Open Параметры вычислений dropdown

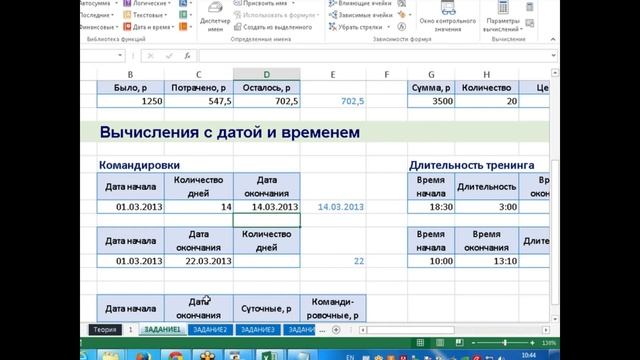tap(502, 17)
